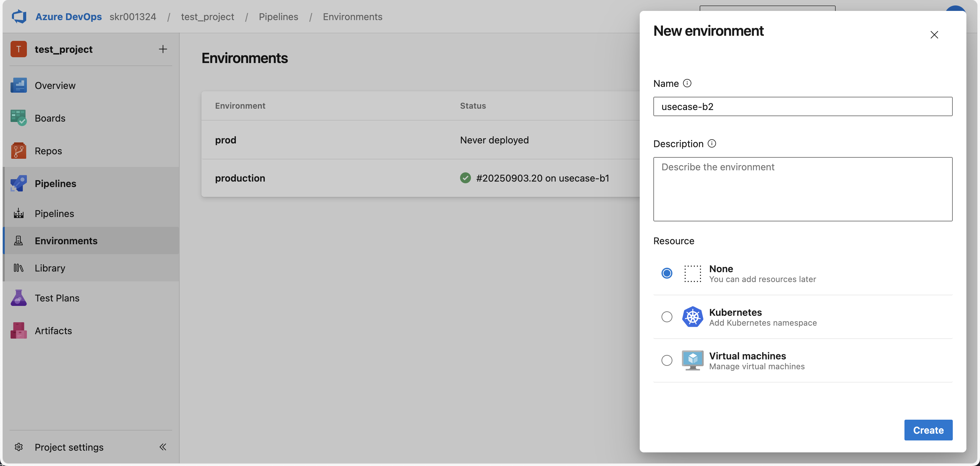Click the test_project breadcrumb link
Viewport: 980px width, 466px height.
207,17
